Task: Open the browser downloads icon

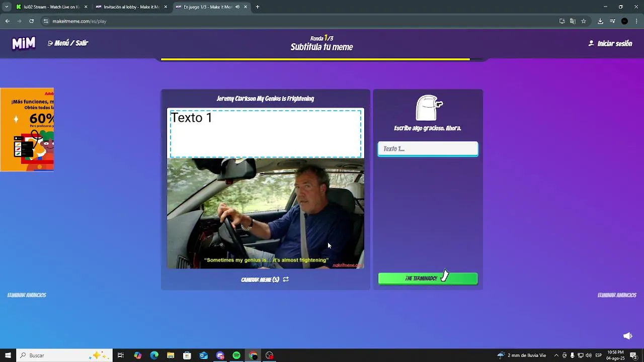Action: click(600, 21)
